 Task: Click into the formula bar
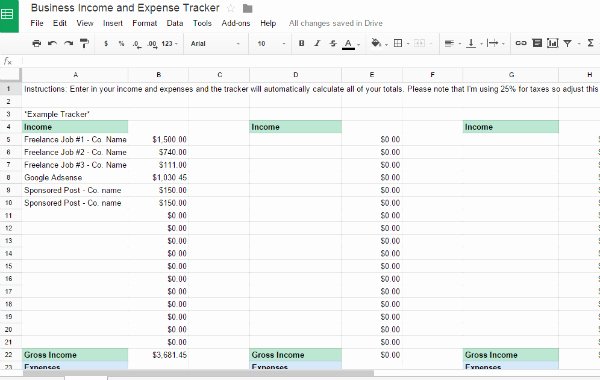[x=310, y=61]
